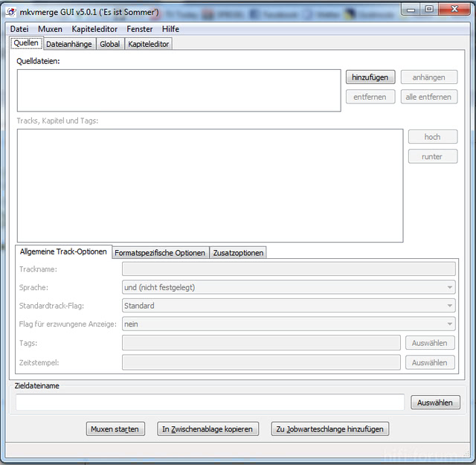The height and width of the screenshot is (465, 476).
Task: Click Zu Jobwarteschlange hinzufügen button
Action: [329, 429]
